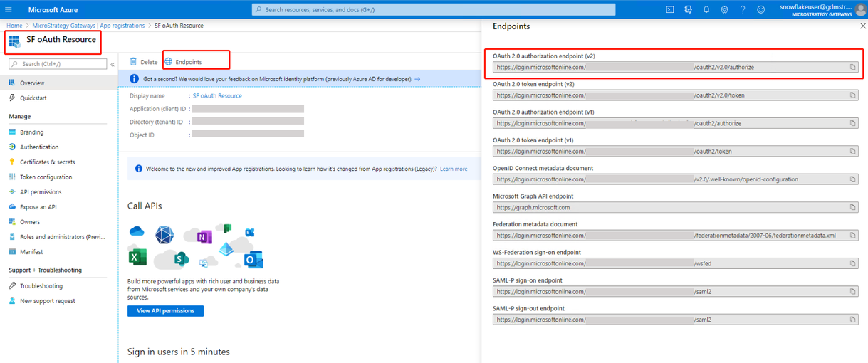Click Delete in the toolbar
Image resolution: width=868 pixels, height=363 pixels.
(x=143, y=62)
